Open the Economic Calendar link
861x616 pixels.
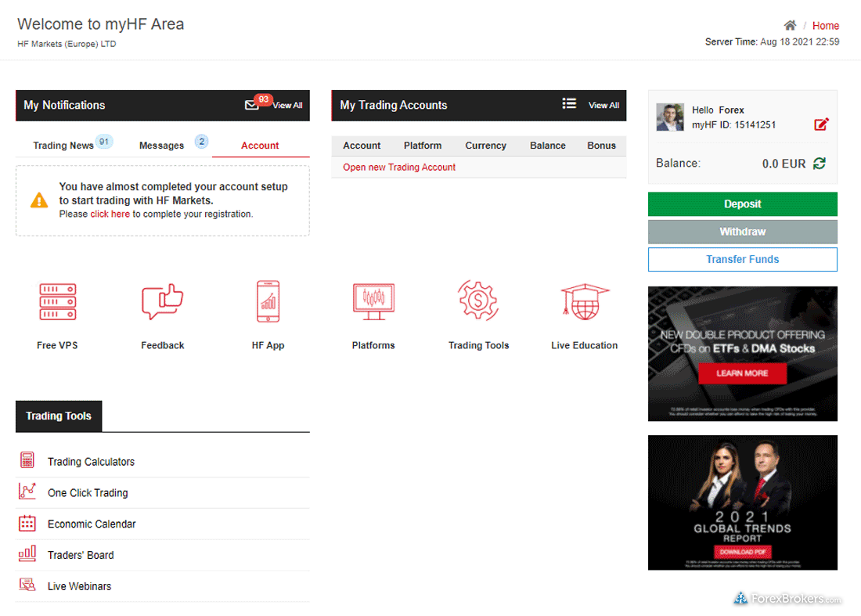[x=92, y=524]
